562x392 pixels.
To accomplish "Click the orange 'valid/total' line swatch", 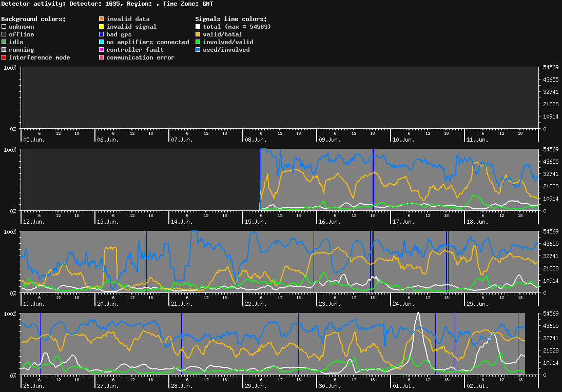I will 198,34.
